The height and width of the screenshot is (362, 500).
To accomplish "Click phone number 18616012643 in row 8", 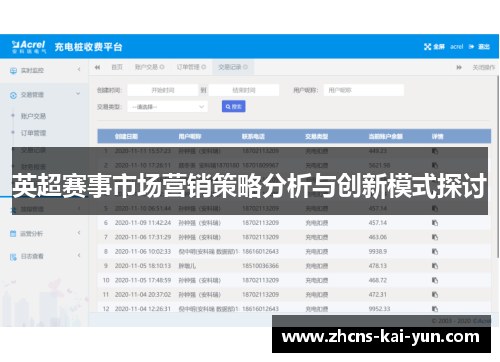I will [260, 251].
